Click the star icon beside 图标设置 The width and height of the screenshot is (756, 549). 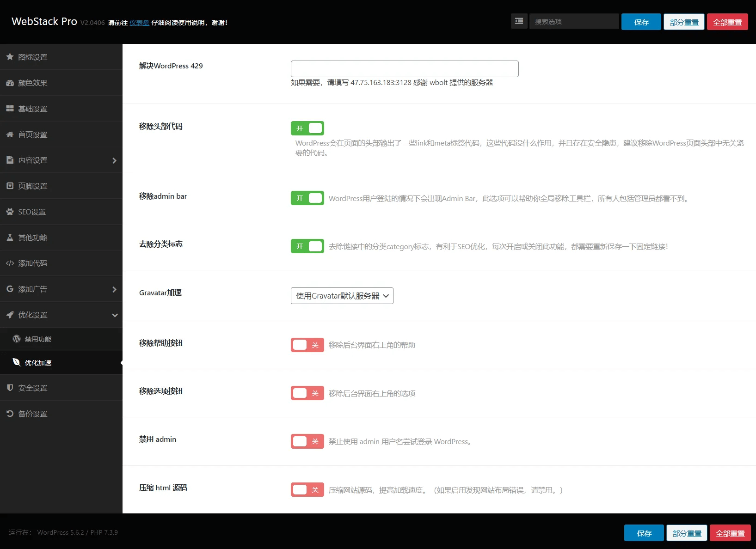click(x=10, y=57)
